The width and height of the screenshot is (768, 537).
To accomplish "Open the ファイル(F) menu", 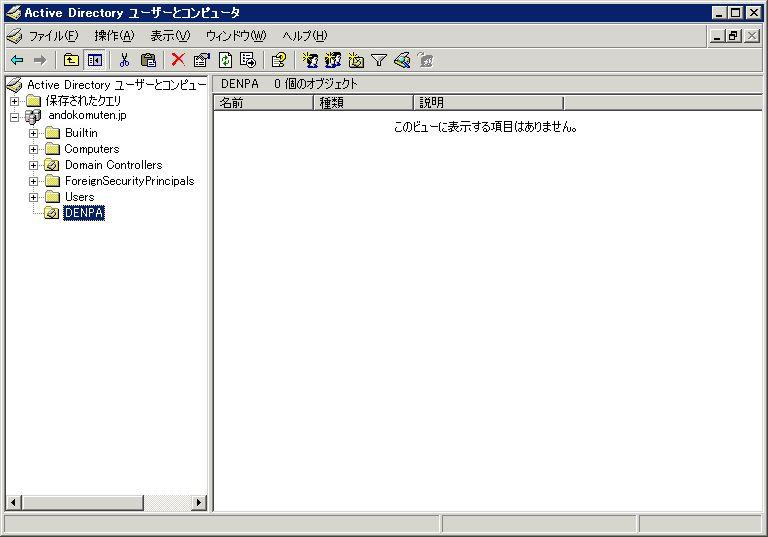I will click(53, 36).
